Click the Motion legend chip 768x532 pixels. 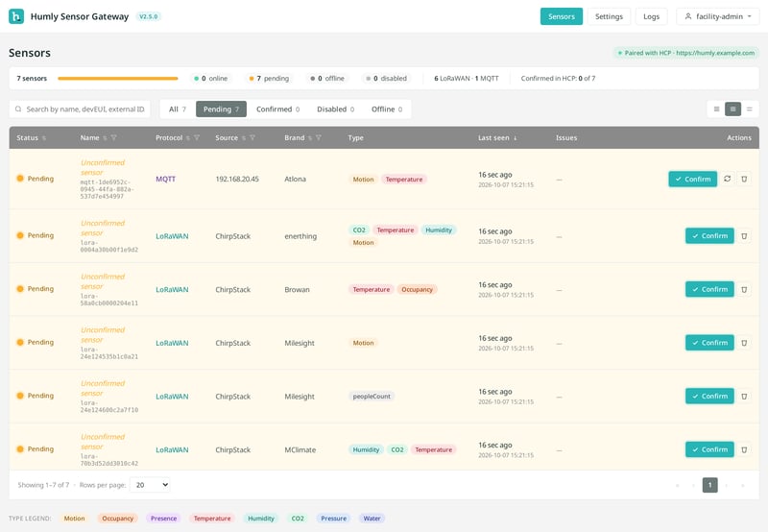coord(74,519)
